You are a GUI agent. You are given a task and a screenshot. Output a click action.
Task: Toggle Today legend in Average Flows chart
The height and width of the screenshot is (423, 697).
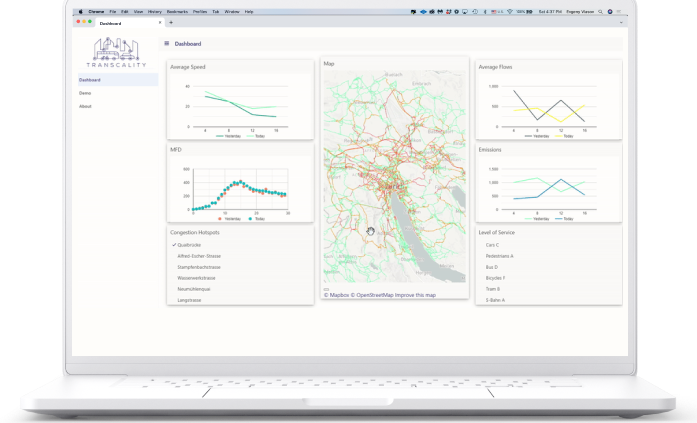pyautogui.click(x=565, y=136)
